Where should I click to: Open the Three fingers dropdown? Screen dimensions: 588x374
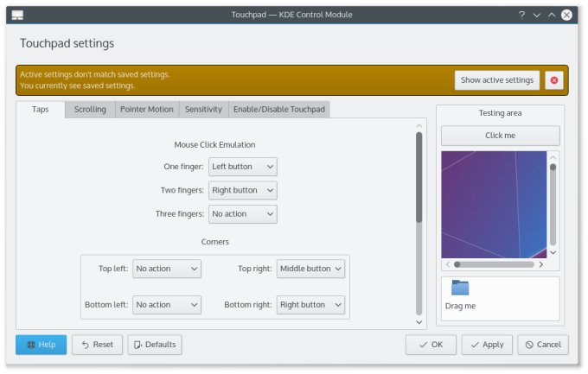(243, 214)
